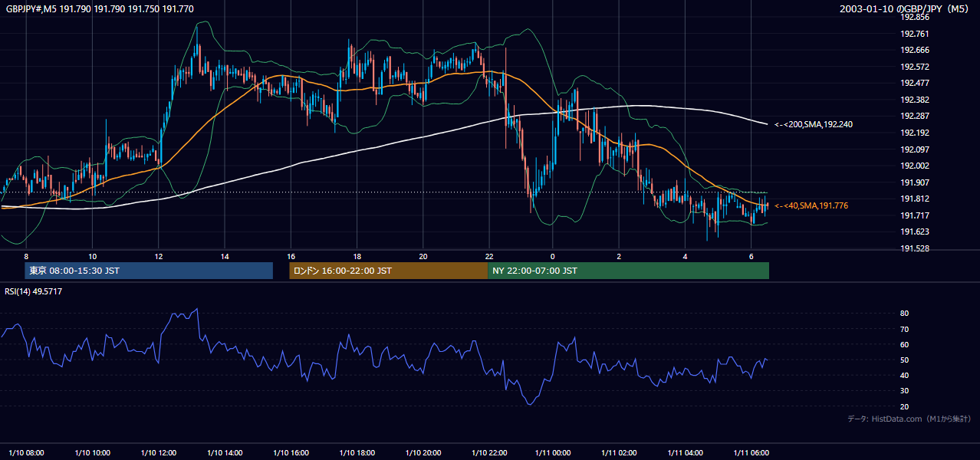Click the 1/10 12:00 bottom time label
This screenshot has height=460, width=980.
pyautogui.click(x=159, y=452)
